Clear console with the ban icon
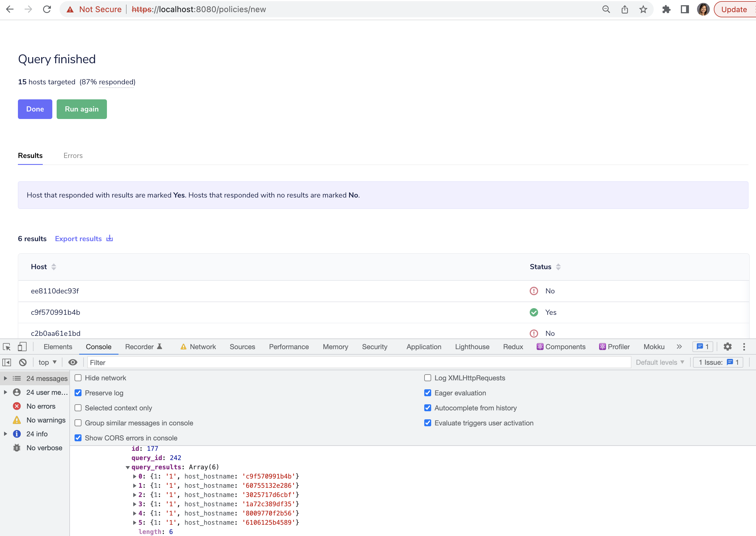The image size is (756, 536). [23, 362]
